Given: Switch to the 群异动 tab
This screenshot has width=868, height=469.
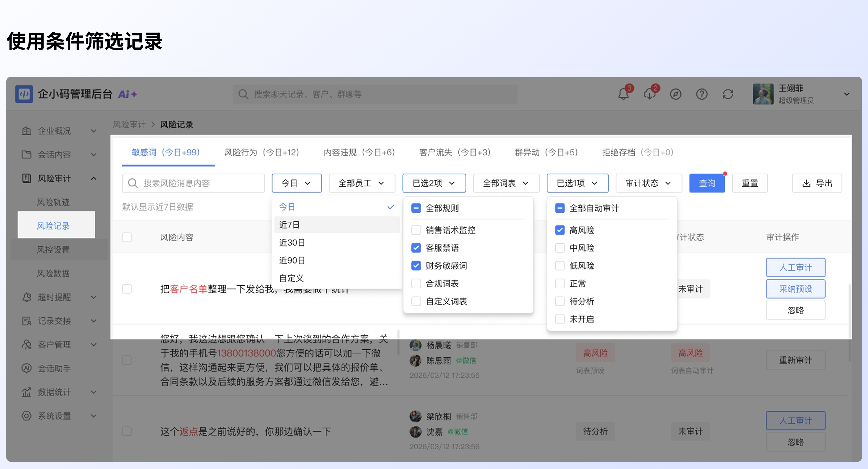Looking at the screenshot, I should (x=547, y=152).
